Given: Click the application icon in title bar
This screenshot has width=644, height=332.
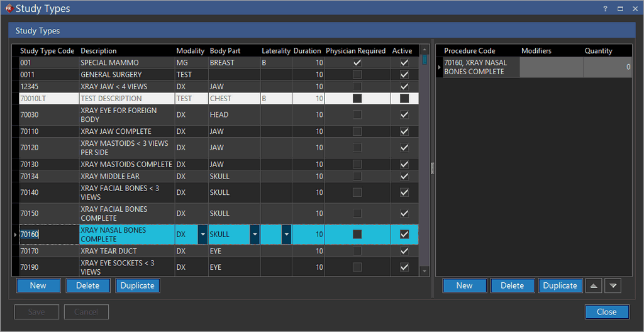Looking at the screenshot, I should pyautogui.click(x=8, y=9).
